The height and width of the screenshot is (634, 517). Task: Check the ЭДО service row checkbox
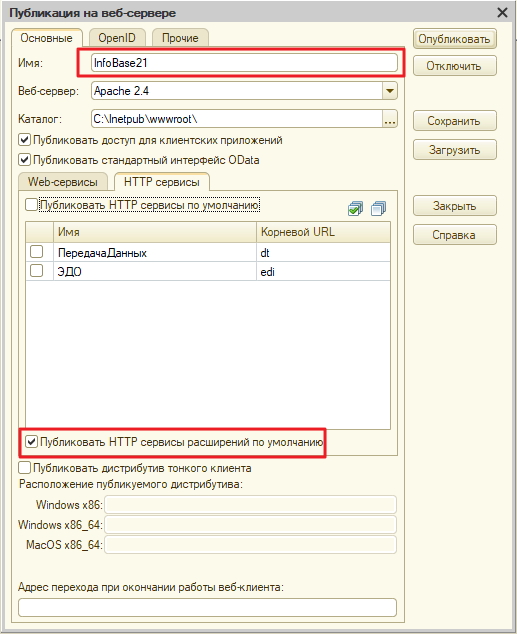pos(36,271)
